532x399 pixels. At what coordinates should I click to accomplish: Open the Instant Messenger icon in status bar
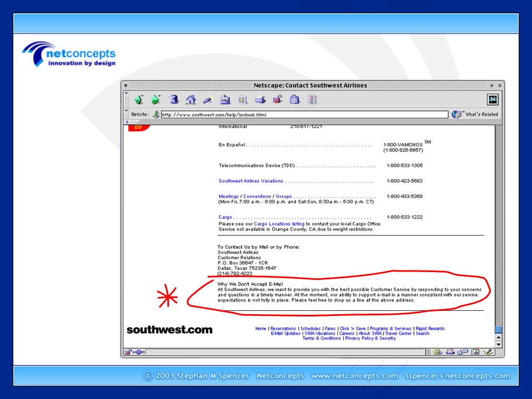coord(462,352)
